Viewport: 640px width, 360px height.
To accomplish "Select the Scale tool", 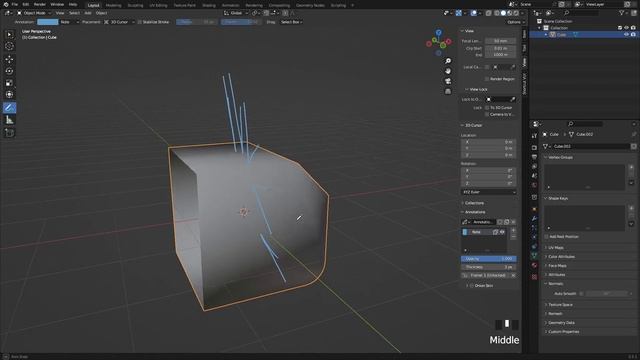I will (x=9, y=83).
